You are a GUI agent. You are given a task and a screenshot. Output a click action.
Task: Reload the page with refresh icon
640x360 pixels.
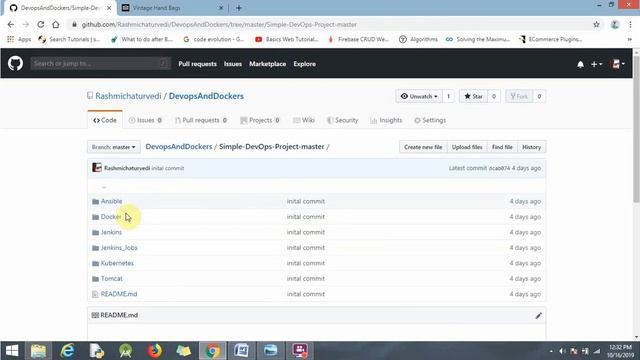pos(40,24)
